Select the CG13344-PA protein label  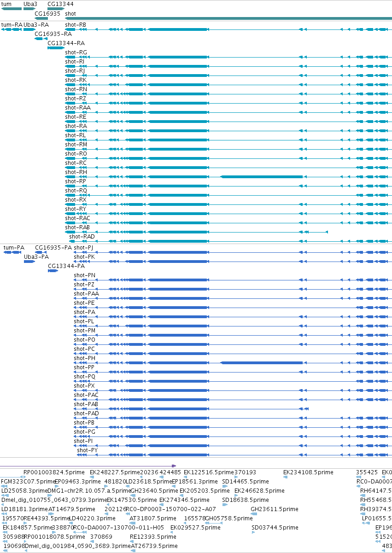66,266
